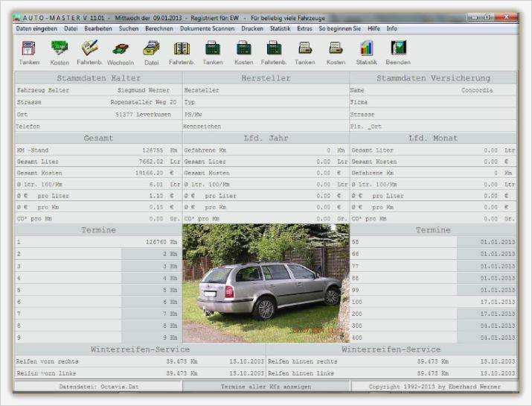Screen dimensions: 532x406
Task: Open the Daten eingeben menu
Action: [x=36, y=28]
